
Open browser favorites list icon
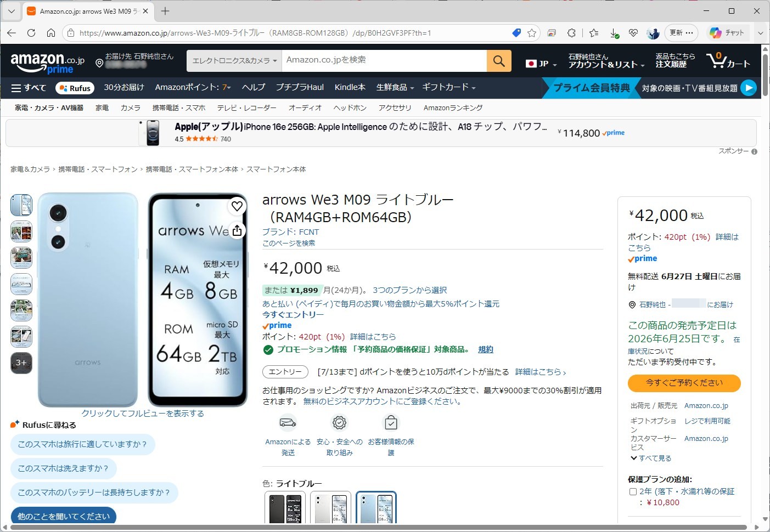[594, 33]
